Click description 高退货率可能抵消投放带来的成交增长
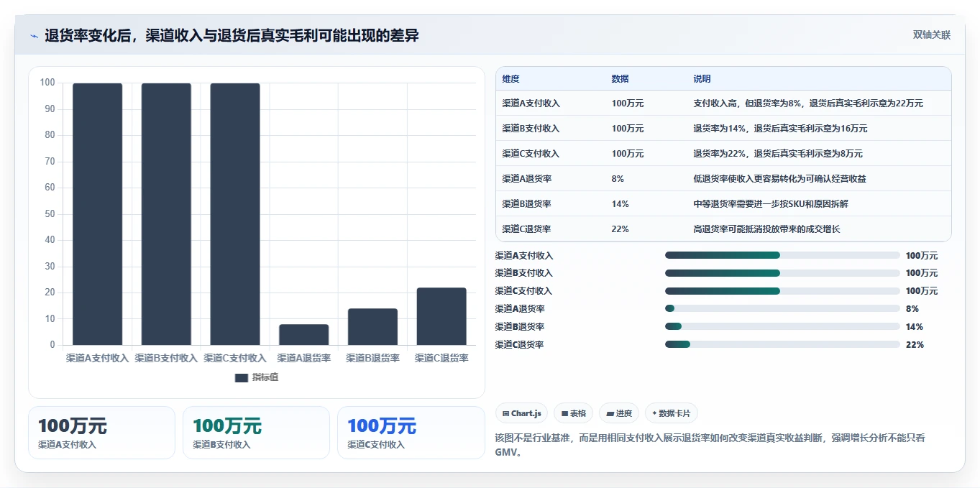The height and width of the screenshot is (488, 980). tap(766, 229)
